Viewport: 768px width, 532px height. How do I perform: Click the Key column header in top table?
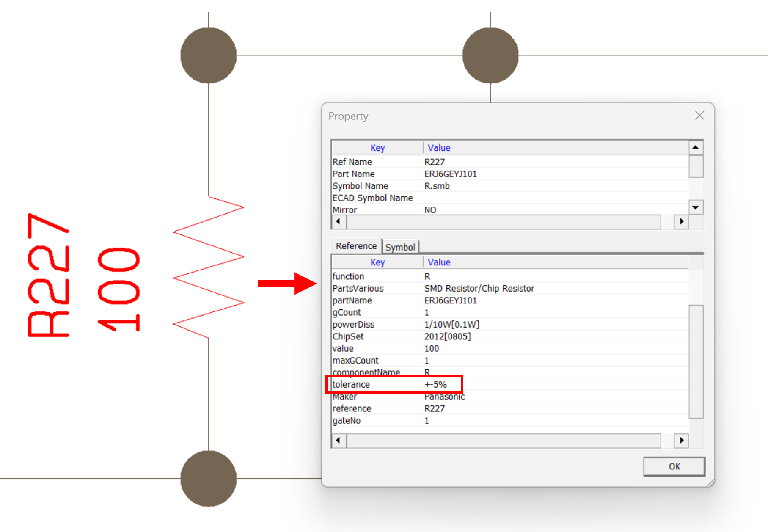377,148
